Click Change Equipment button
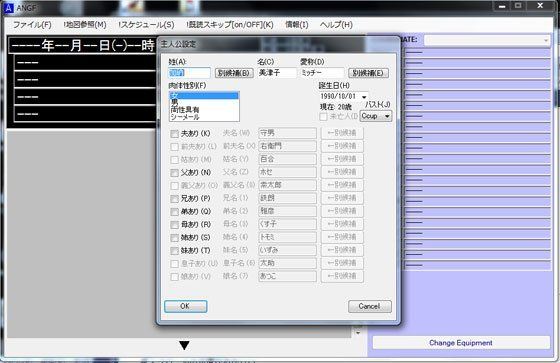The image size is (560, 363). click(x=461, y=343)
